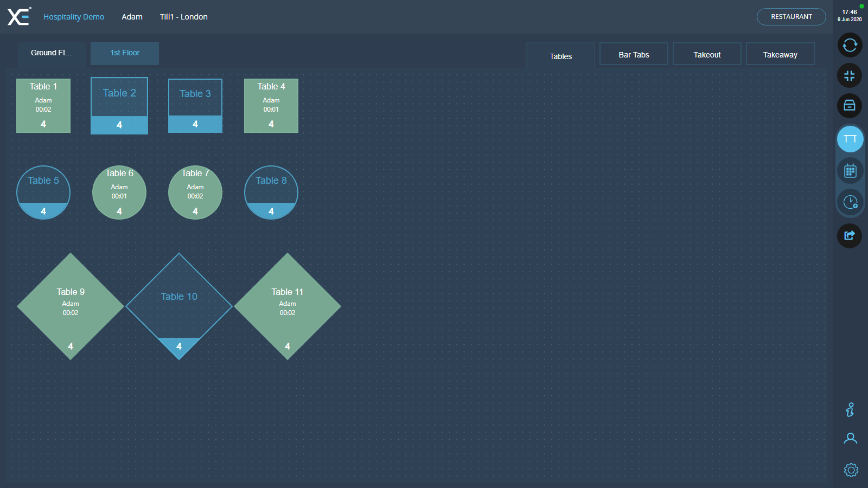The width and height of the screenshot is (868, 488).
Task: Click the clock with plus icon
Action: coord(850,203)
